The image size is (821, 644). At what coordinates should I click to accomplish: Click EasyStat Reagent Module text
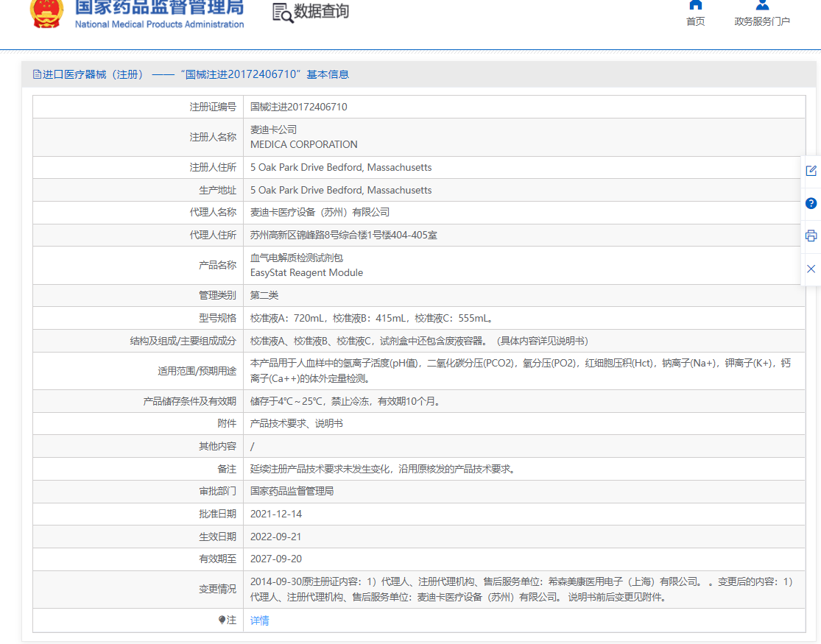tap(306, 273)
